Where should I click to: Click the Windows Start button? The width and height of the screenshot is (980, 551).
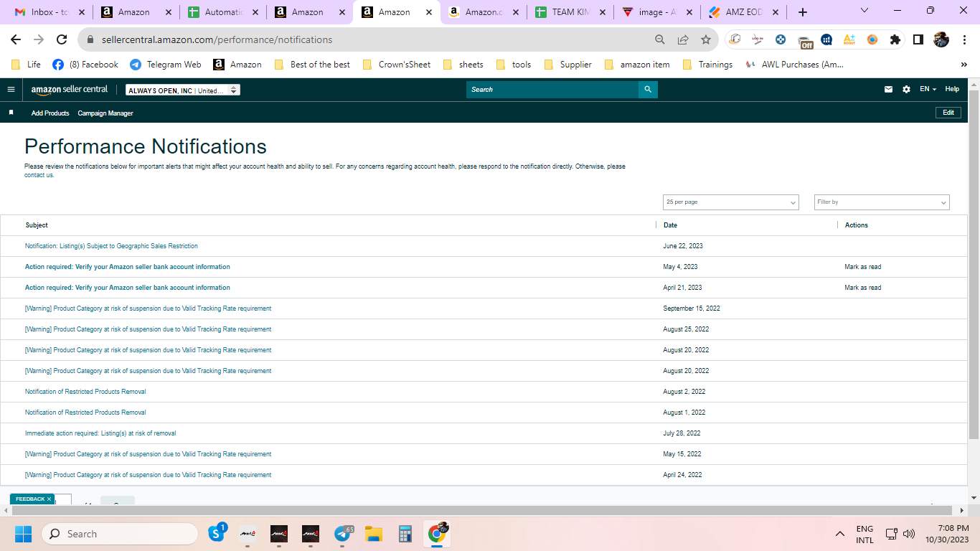coord(23,534)
